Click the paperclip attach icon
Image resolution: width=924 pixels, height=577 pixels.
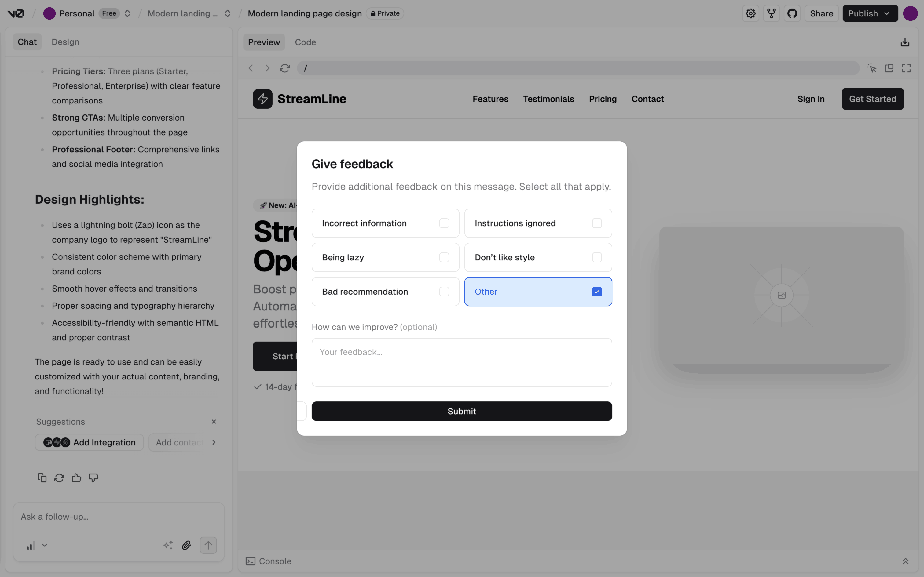point(186,545)
